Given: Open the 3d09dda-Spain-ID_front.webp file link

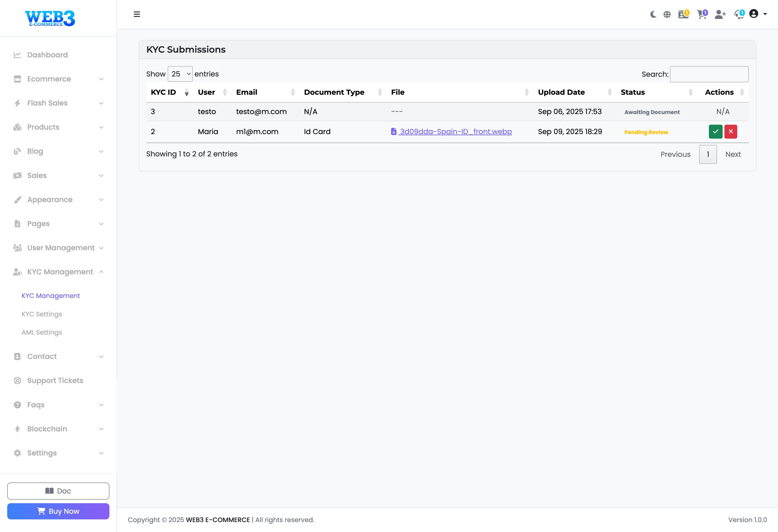Looking at the screenshot, I should (x=455, y=131).
